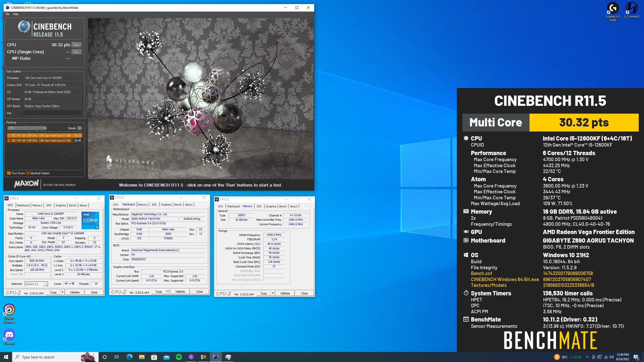Click the taskbar search box
The width and height of the screenshot is (644, 362).
coord(55,357)
